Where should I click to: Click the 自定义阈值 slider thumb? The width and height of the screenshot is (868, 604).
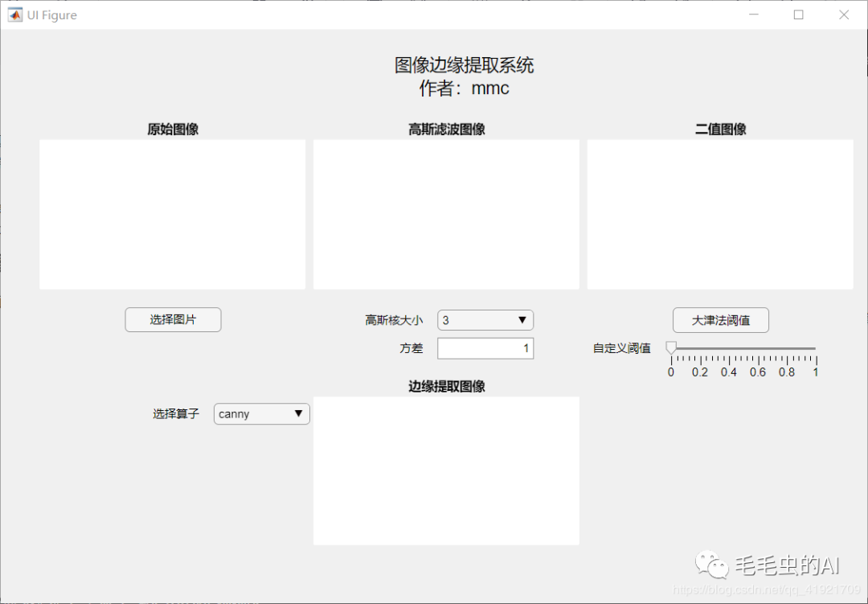click(671, 348)
